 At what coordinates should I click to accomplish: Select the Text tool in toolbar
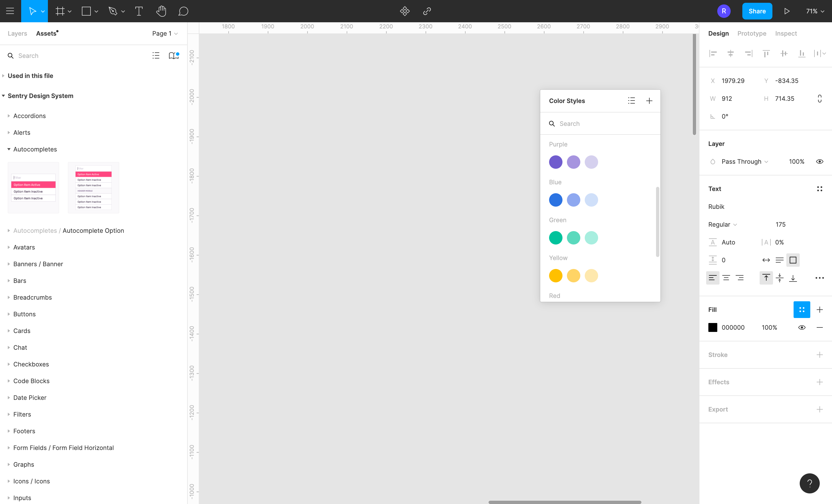[139, 11]
